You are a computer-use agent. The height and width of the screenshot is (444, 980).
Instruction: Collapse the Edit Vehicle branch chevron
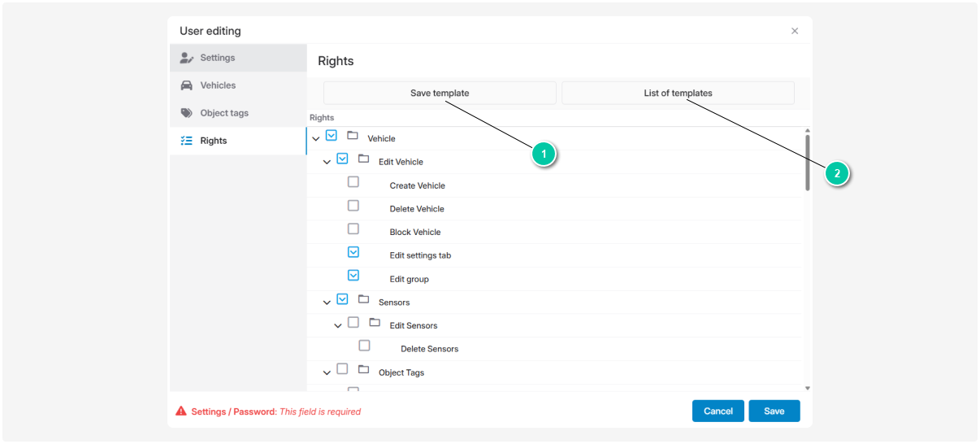pyautogui.click(x=327, y=163)
